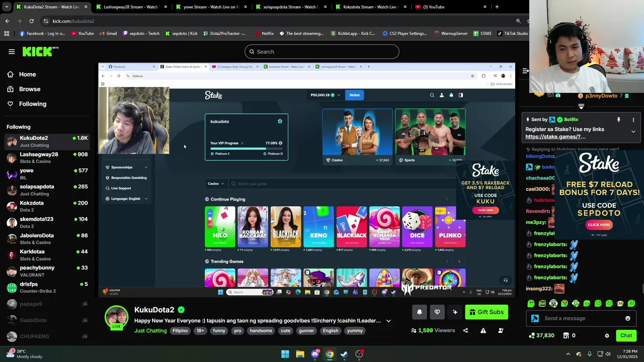Click KukuDota2 channel avatar
The width and height of the screenshot is (644, 362).
pos(116,317)
